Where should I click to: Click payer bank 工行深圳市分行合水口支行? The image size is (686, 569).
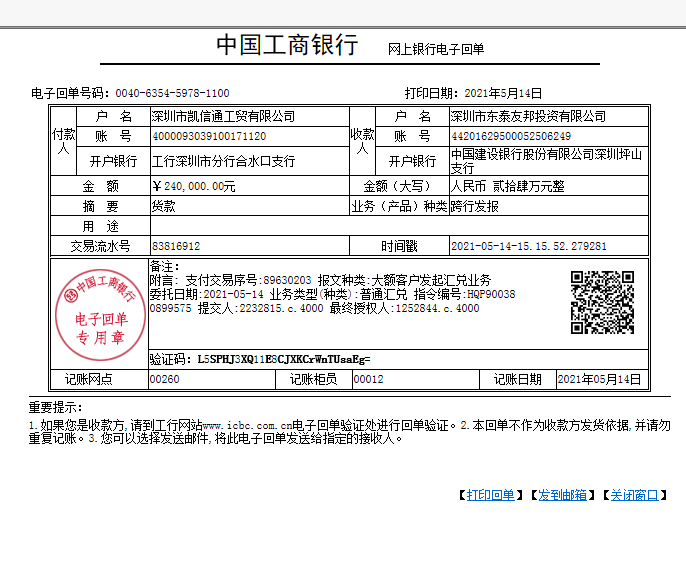coord(223,161)
